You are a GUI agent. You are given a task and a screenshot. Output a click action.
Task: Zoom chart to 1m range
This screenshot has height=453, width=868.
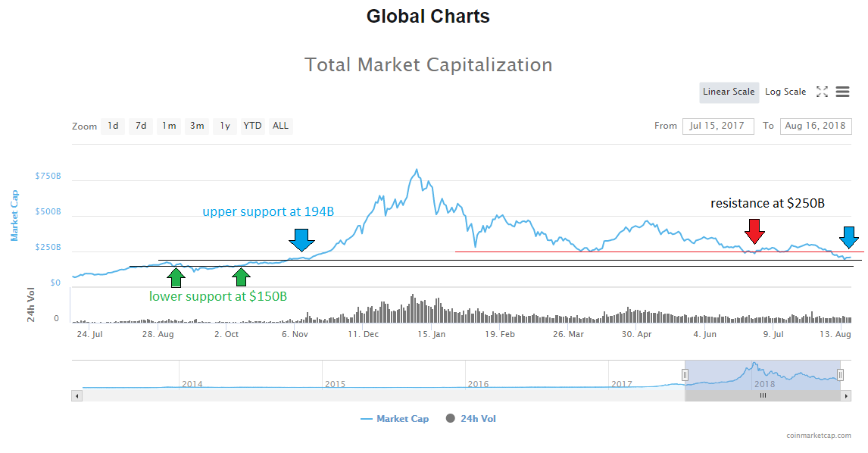(x=169, y=126)
